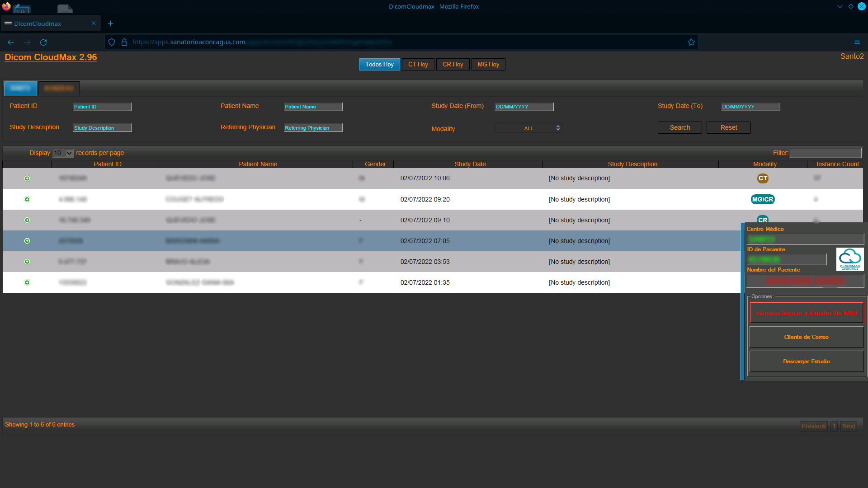Switch to the second center tab
The height and width of the screenshot is (488, 868).
(x=59, y=88)
